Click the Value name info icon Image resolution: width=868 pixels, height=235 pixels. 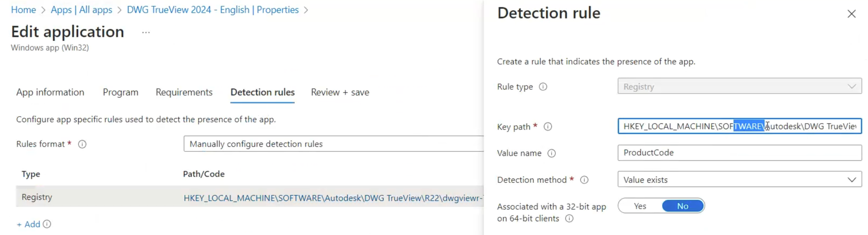tap(552, 153)
